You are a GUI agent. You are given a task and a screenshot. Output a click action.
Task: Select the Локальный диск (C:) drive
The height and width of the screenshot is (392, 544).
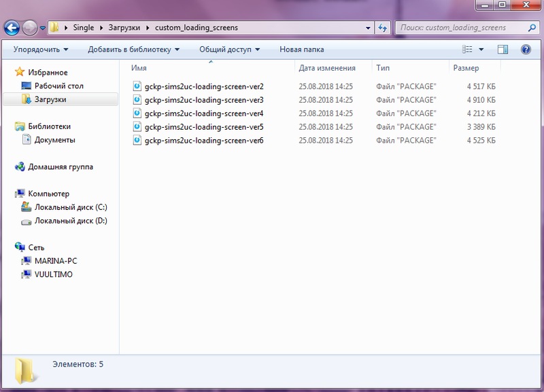pyautogui.click(x=71, y=207)
